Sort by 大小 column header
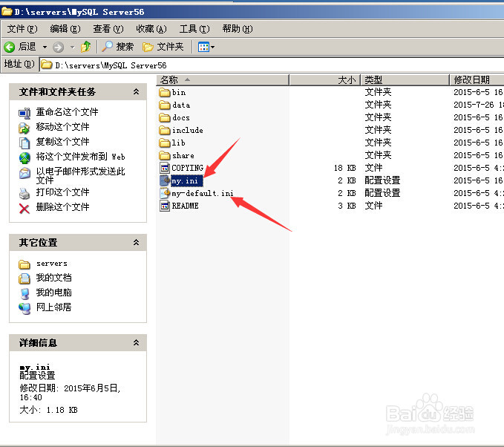The width and height of the screenshot is (504, 447). coord(325,79)
